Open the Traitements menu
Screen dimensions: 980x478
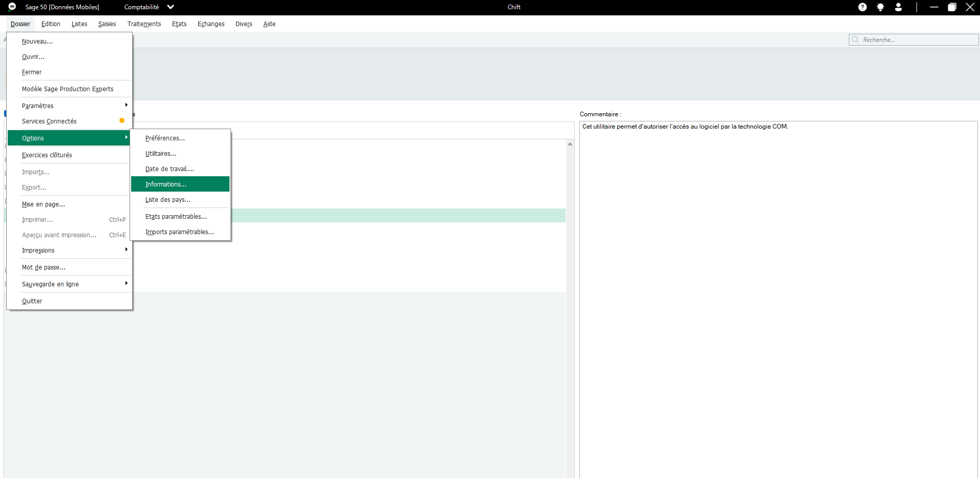tap(144, 24)
